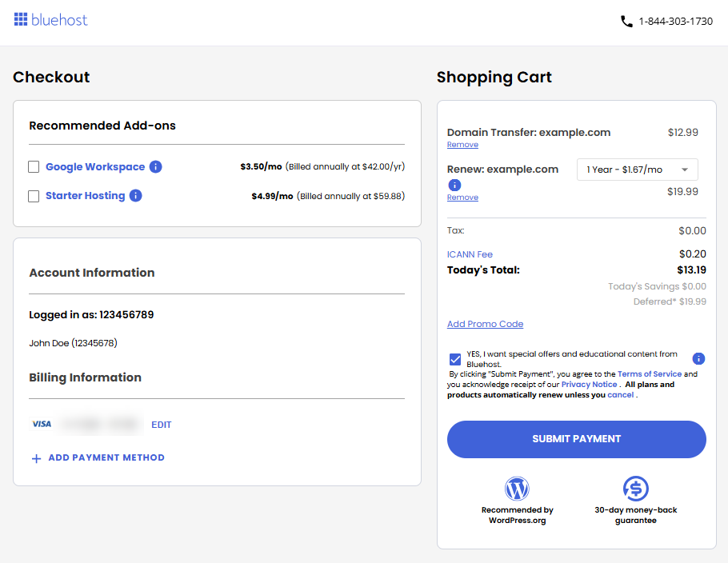728x563 pixels.
Task: Click '30-day money-back guarantee' caption
Action: point(636,515)
